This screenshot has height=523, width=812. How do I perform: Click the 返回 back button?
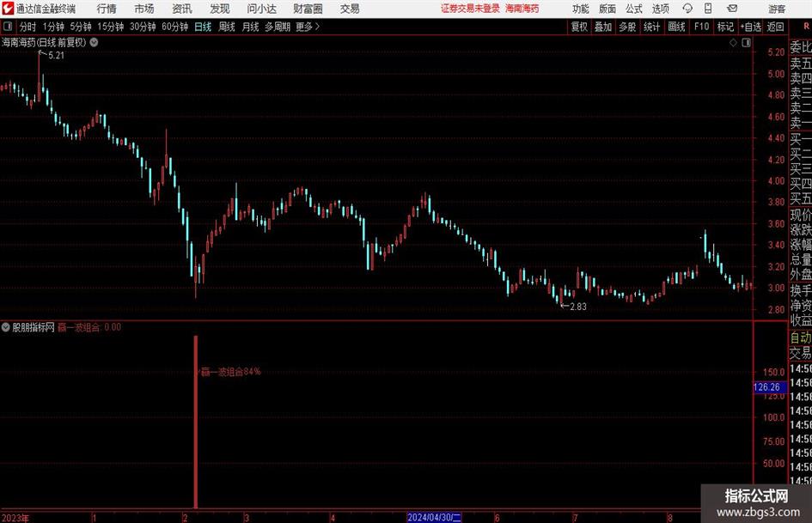[775, 27]
